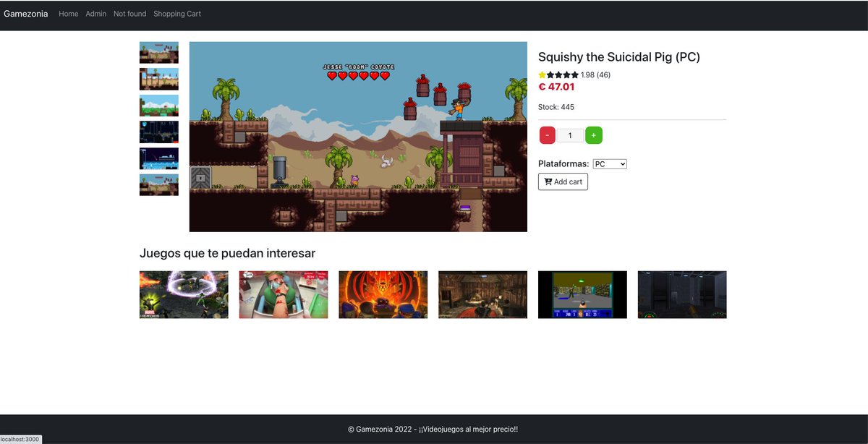The height and width of the screenshot is (444, 868).
Task: Click the Gamezonia 2022 footer text
Action: (x=433, y=429)
